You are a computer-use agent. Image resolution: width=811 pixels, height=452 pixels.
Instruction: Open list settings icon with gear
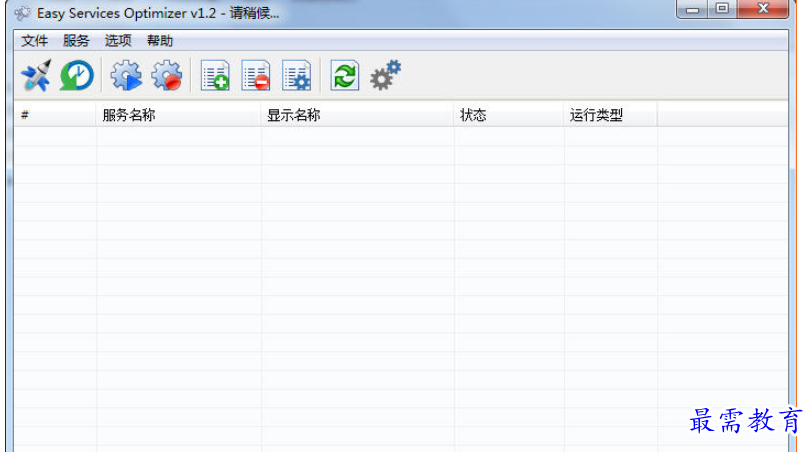point(296,76)
